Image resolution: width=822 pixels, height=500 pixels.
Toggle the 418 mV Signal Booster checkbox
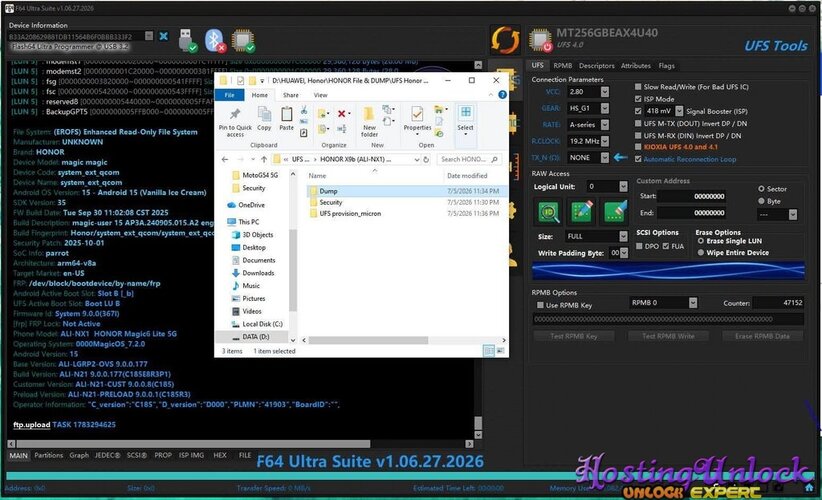pos(638,111)
